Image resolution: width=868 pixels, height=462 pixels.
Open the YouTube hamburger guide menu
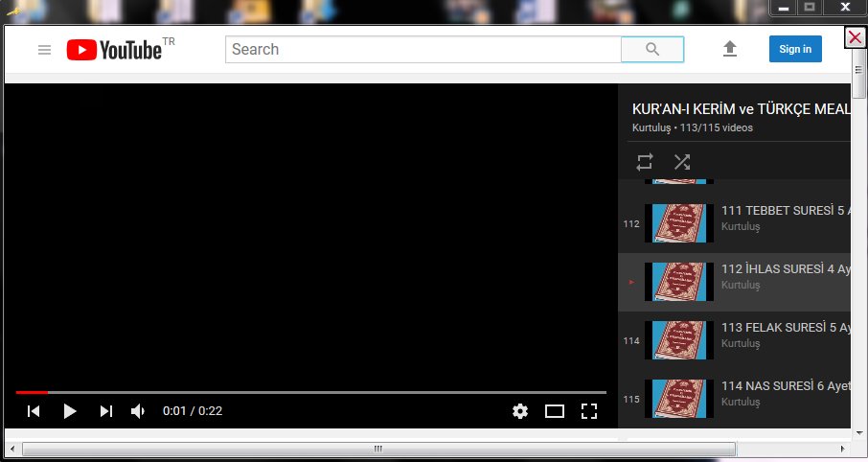tap(44, 50)
